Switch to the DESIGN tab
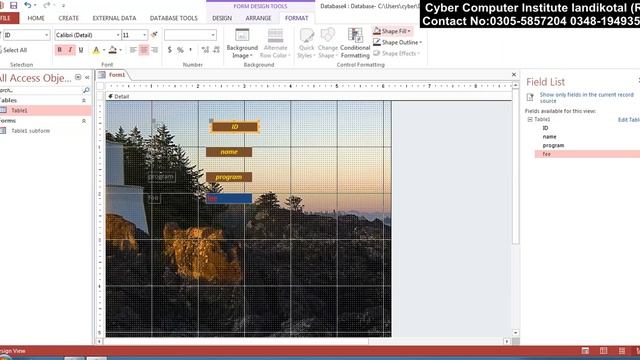 222,18
